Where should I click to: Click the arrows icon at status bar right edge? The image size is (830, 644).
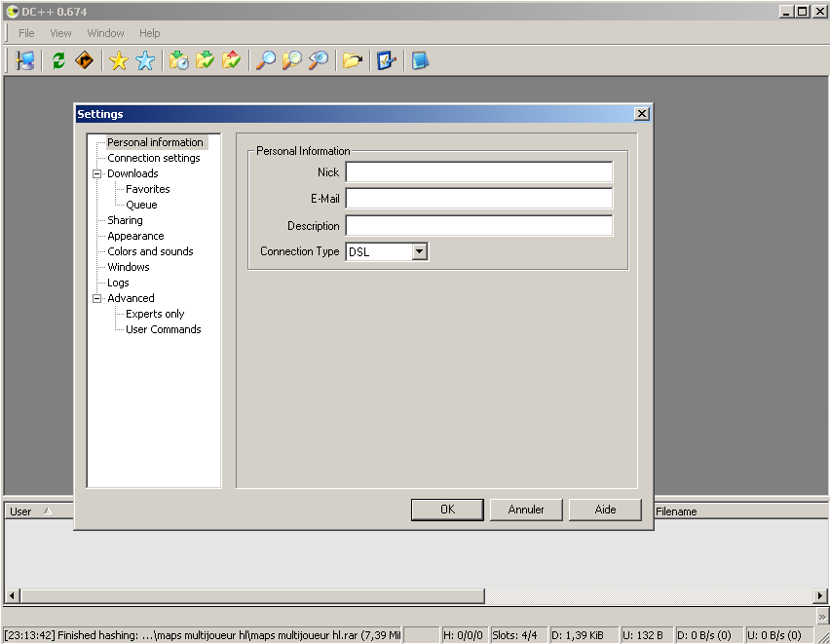[x=821, y=617]
